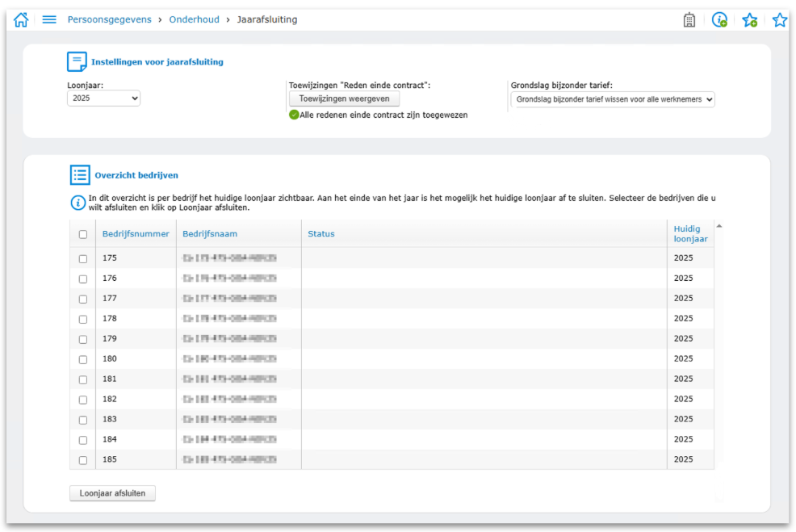Click the Bedrijfsnummer cell 185
This screenshot has width=796, height=532.
coord(110,459)
